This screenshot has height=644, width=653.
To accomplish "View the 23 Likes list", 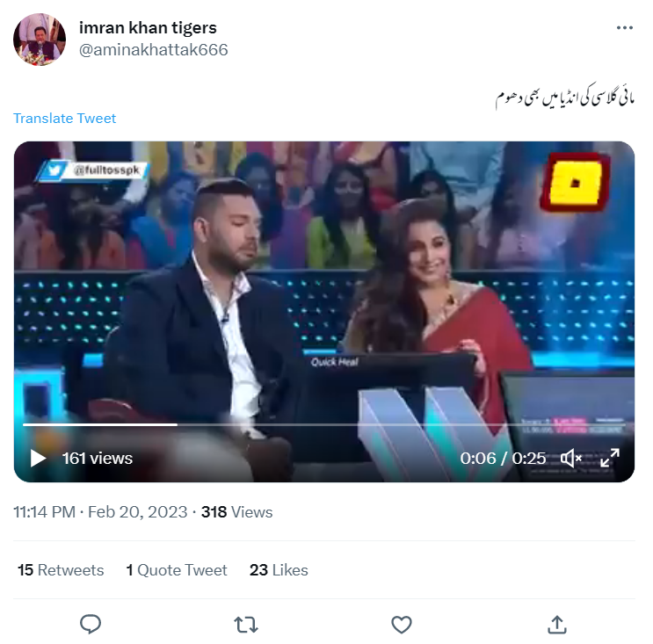I will click(279, 570).
